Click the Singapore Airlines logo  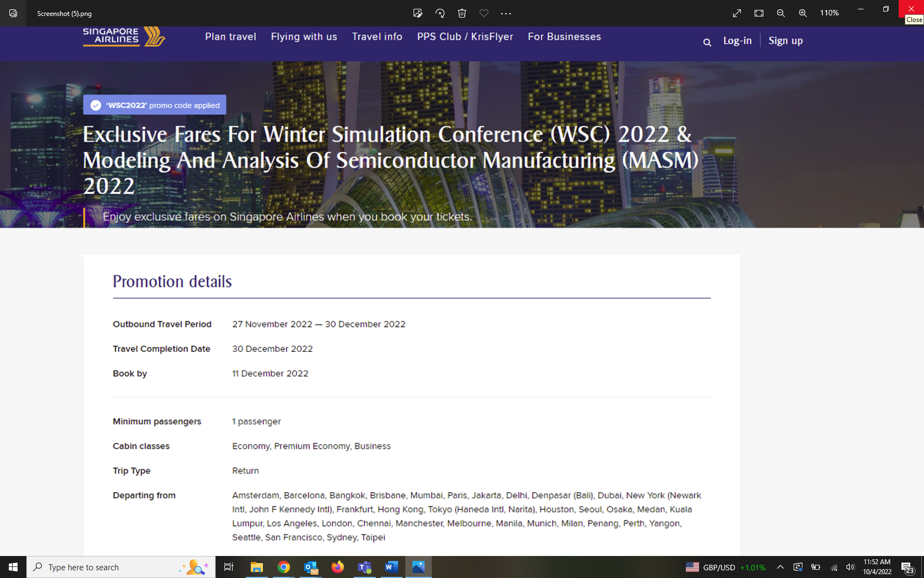124,37
